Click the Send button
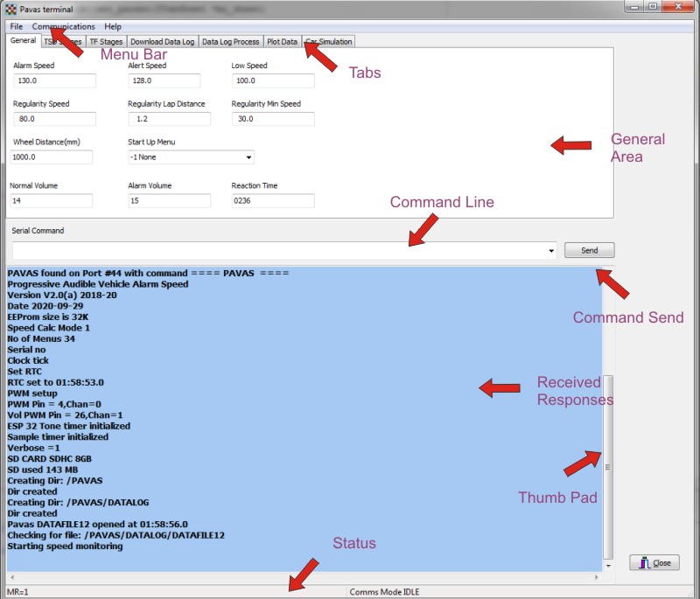Screen dimensions: 700x599 [x=589, y=250]
